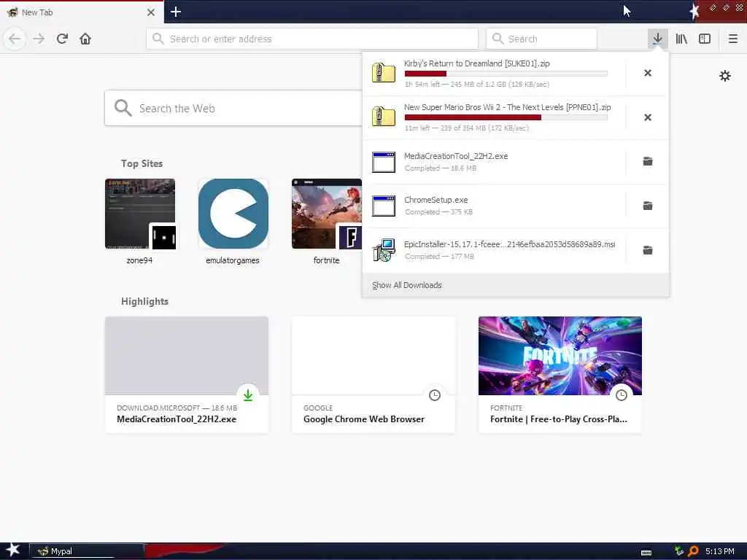
Task: Cancel the New Super Mario Bros download
Action: [648, 117]
